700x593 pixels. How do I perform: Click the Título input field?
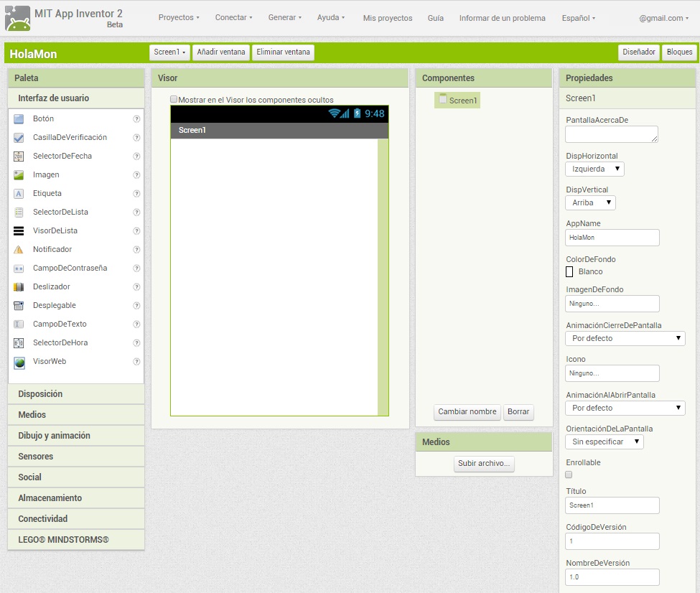(x=612, y=505)
